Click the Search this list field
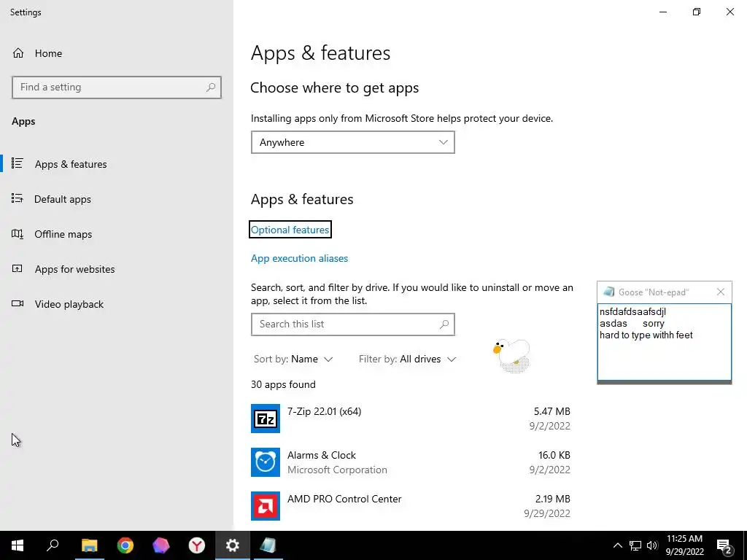747x560 pixels. (352, 324)
